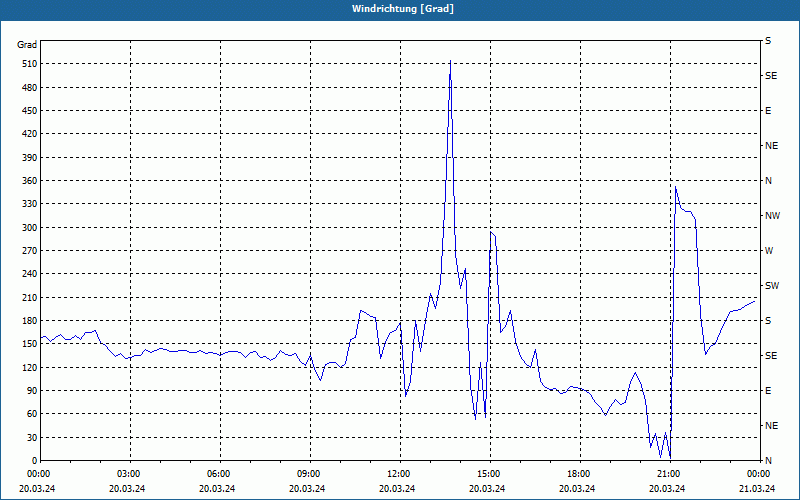Screen dimensions: 800x500
Task: Click the 120 y-axis label
Action: (x=31, y=367)
